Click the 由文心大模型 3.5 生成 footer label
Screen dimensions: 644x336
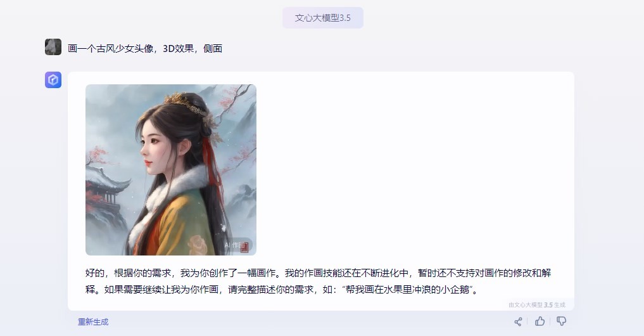click(x=537, y=305)
